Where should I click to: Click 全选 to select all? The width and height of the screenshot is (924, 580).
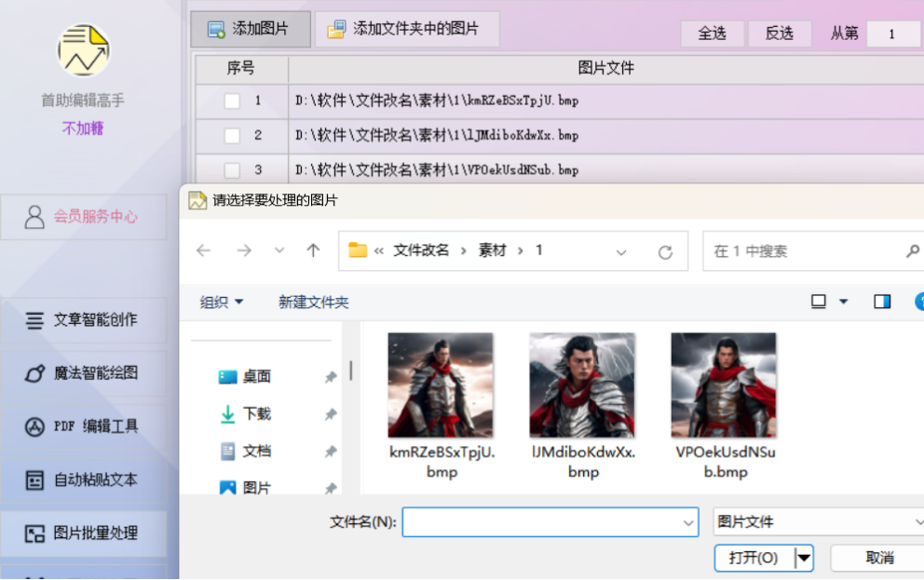712,34
